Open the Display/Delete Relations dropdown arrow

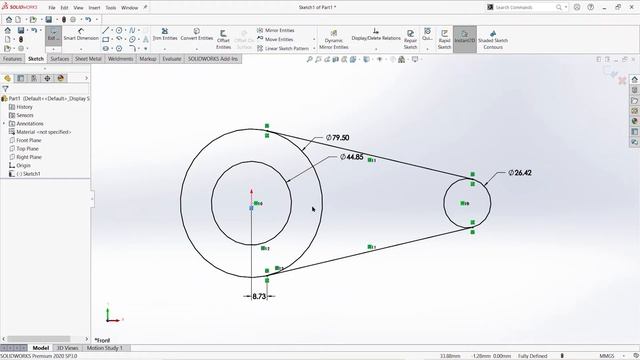[376, 49]
